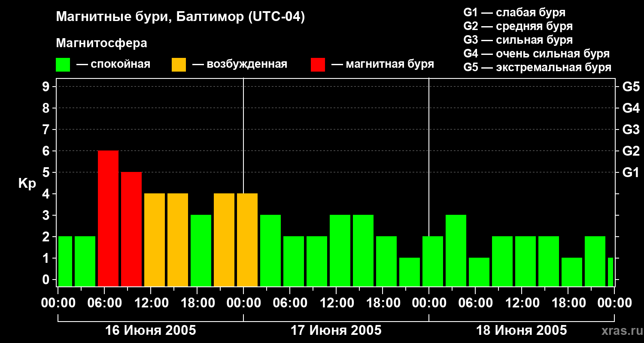Click the "G3 — сильная буря" legend line
Image resolution: width=644 pixels, height=343 pixels.
pyautogui.click(x=518, y=40)
